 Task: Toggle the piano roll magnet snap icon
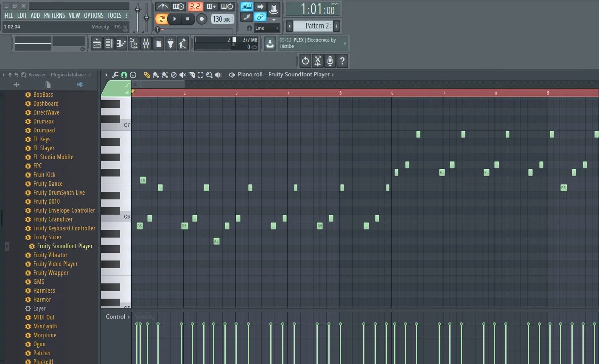pyautogui.click(x=124, y=75)
